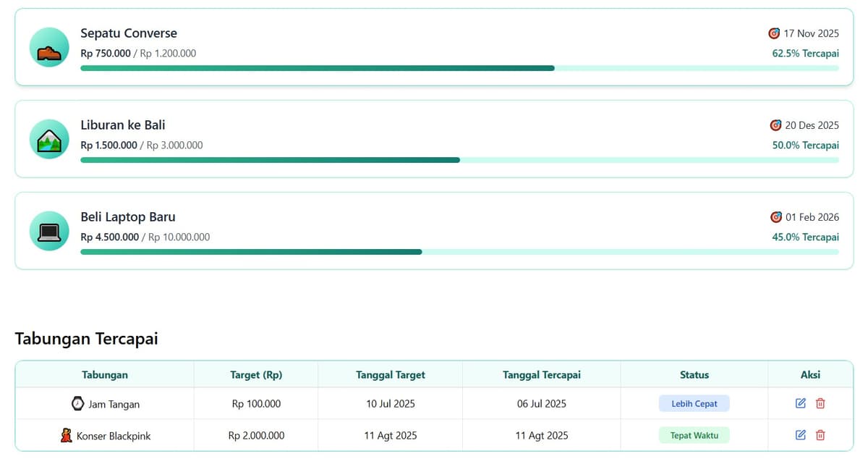This screenshot has width=868, height=459.
Task: Click the Tepat Waktu status badge
Action: [694, 435]
